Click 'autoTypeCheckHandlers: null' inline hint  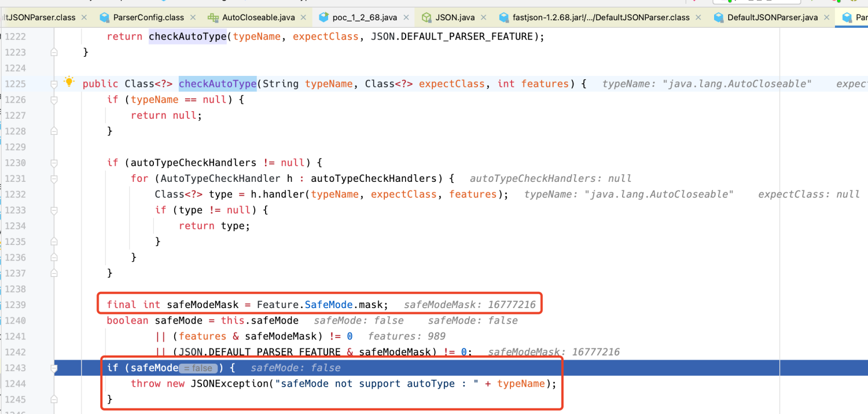point(551,178)
